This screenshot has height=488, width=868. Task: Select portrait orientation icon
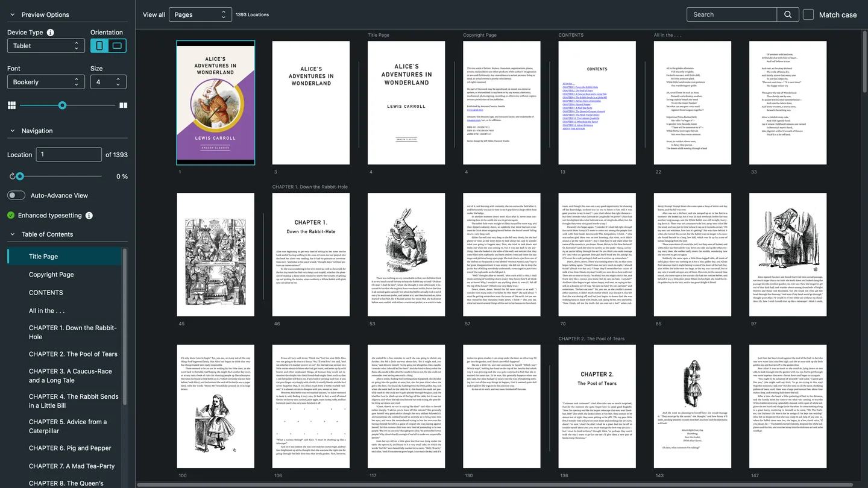(x=99, y=46)
